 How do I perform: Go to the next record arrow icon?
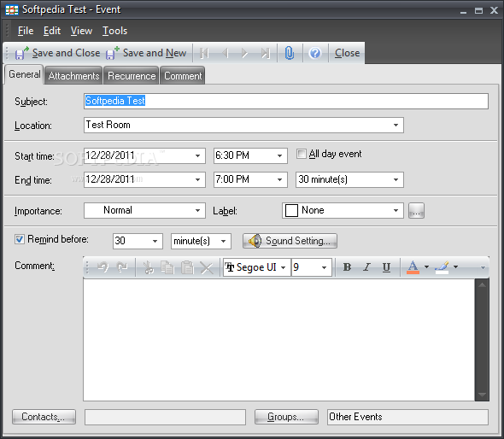coord(244,53)
